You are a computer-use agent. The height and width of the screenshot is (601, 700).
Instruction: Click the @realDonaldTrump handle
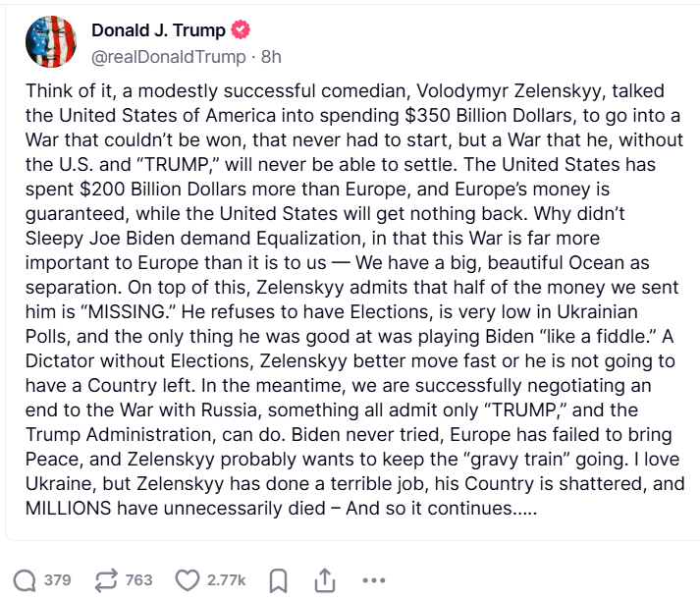(x=168, y=57)
